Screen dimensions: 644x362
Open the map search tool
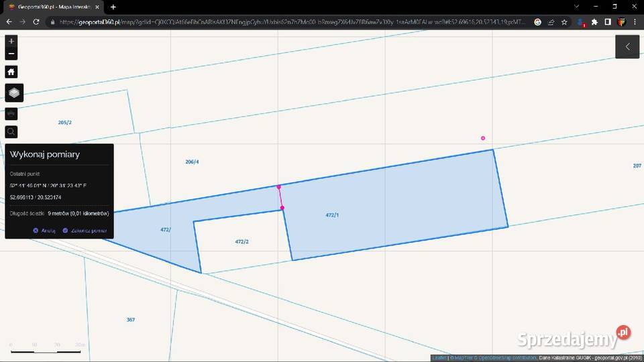[x=11, y=132]
